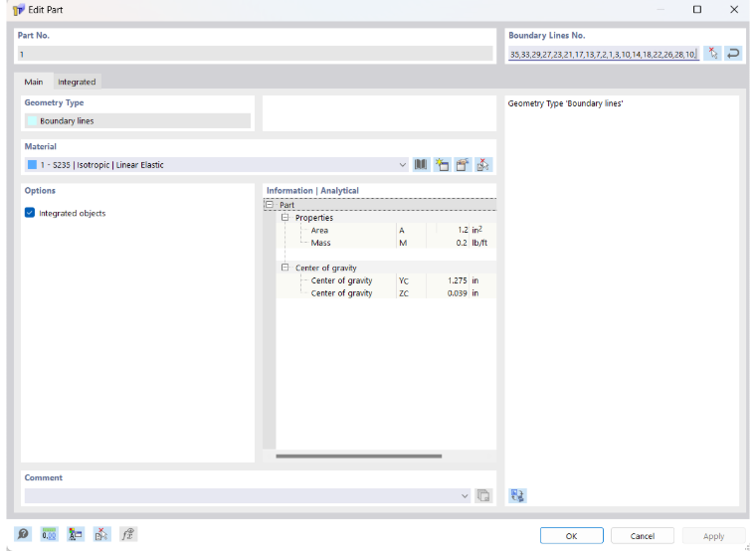Select the Center of gravity YC row
Viewport: 756px width, 551px height.
click(x=386, y=280)
